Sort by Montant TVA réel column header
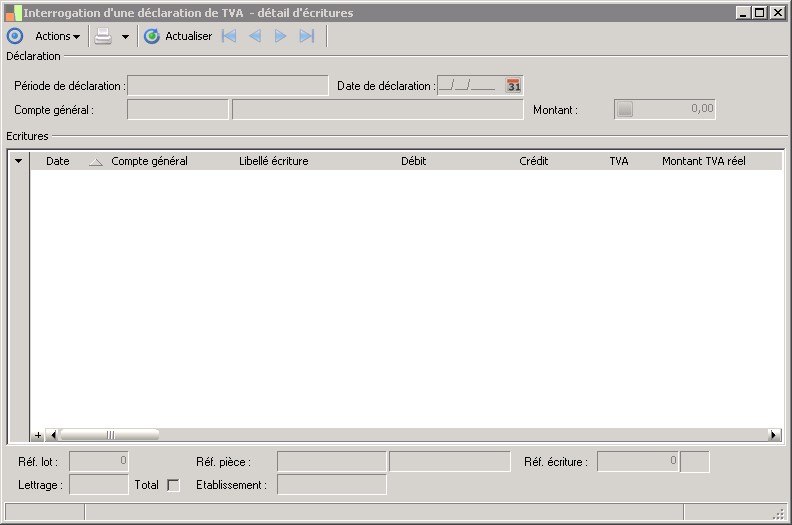This screenshot has width=792, height=525. click(704, 161)
